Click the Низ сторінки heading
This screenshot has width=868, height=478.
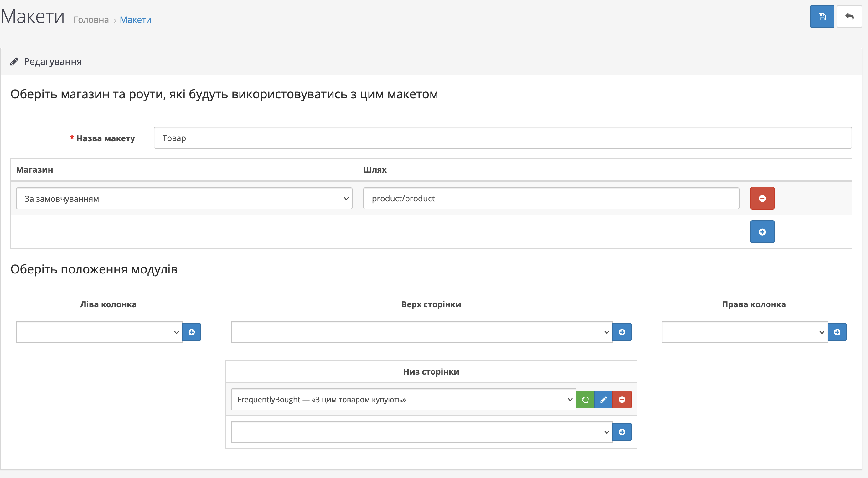point(431,372)
